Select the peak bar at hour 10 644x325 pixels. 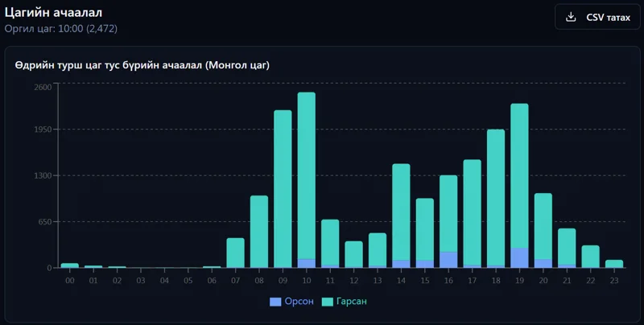pyautogui.click(x=307, y=180)
